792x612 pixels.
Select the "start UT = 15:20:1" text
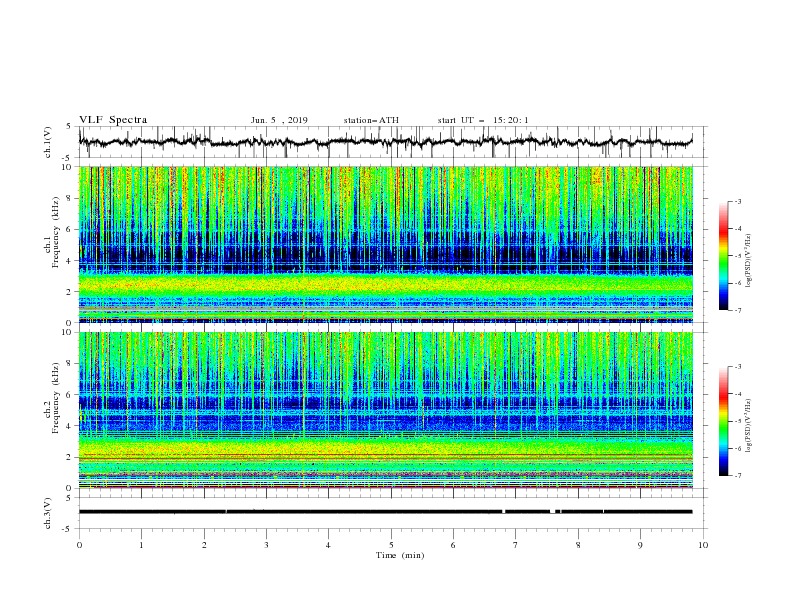(x=483, y=120)
